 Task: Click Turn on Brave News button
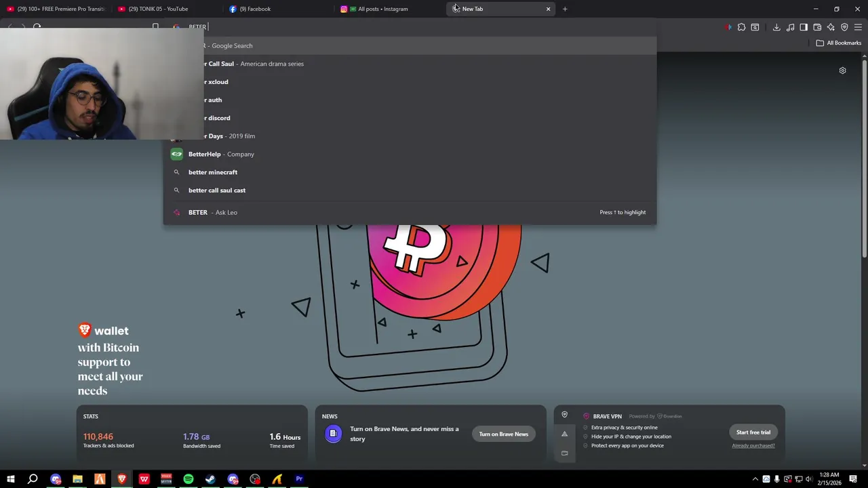503,434
